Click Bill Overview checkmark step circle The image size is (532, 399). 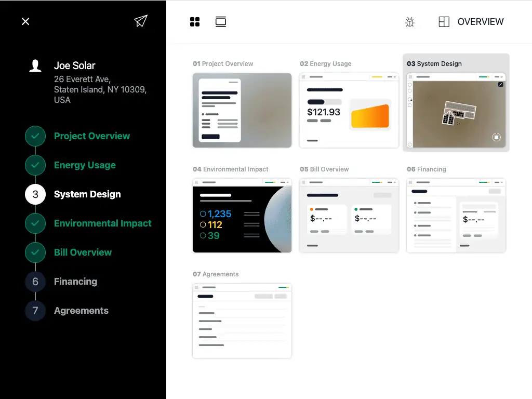click(35, 252)
